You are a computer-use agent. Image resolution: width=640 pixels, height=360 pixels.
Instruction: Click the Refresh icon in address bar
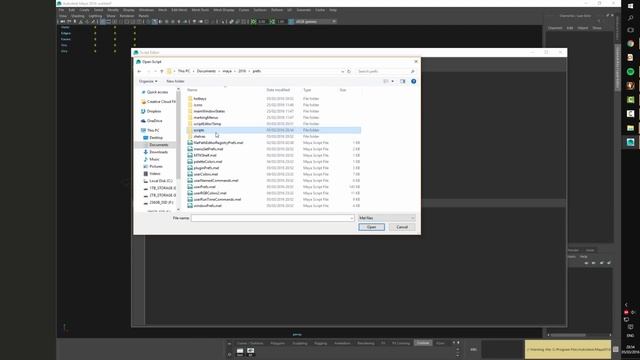point(349,71)
